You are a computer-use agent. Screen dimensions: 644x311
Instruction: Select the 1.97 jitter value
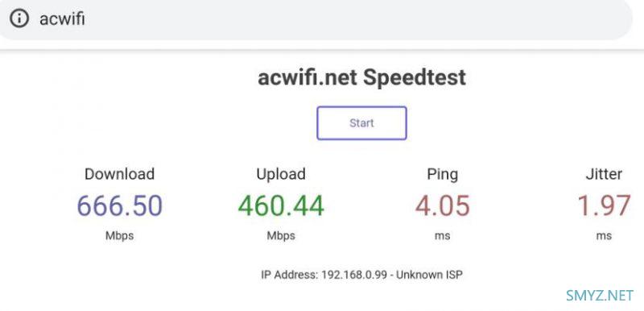pyautogui.click(x=605, y=205)
